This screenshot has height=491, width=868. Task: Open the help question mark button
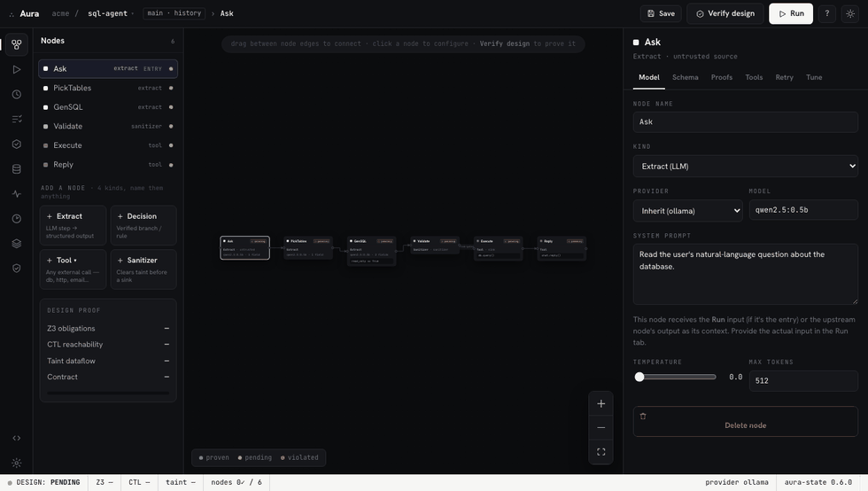click(827, 13)
